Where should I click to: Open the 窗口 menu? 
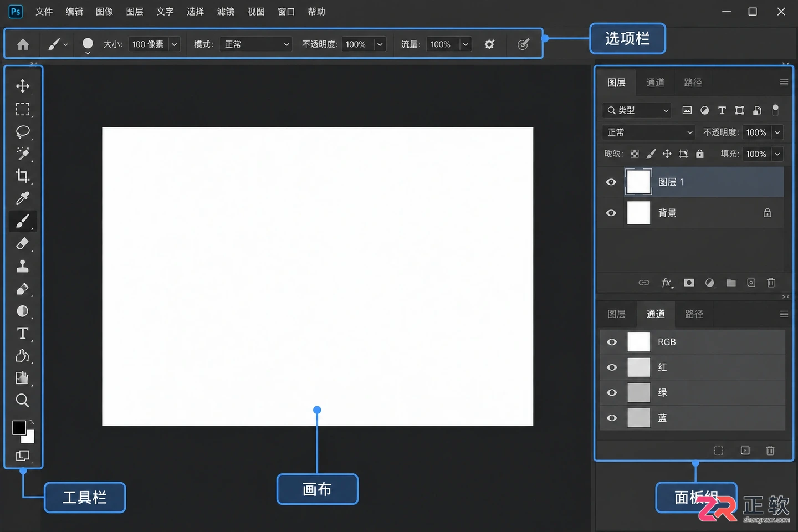286,12
